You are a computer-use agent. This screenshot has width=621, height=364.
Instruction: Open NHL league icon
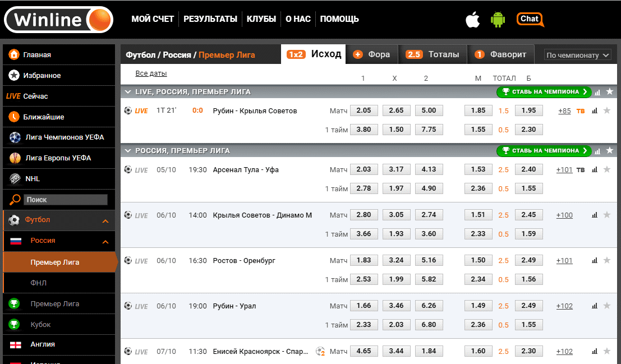[15, 178]
